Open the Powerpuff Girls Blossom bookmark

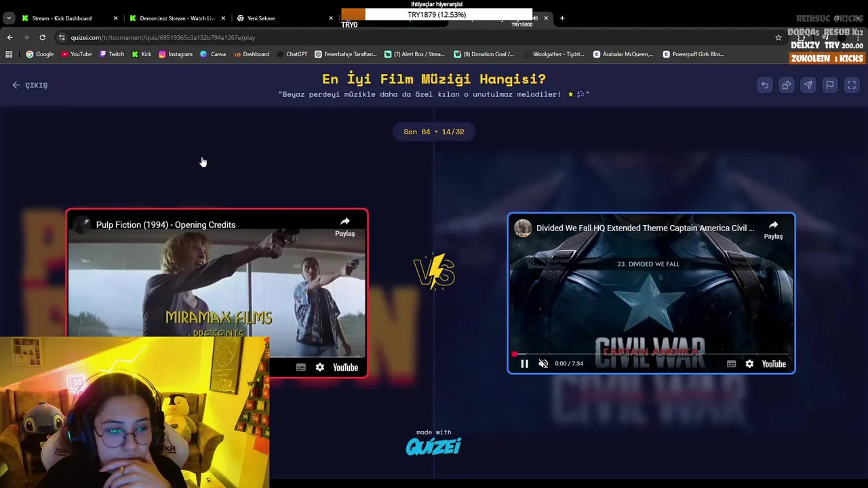pos(694,54)
